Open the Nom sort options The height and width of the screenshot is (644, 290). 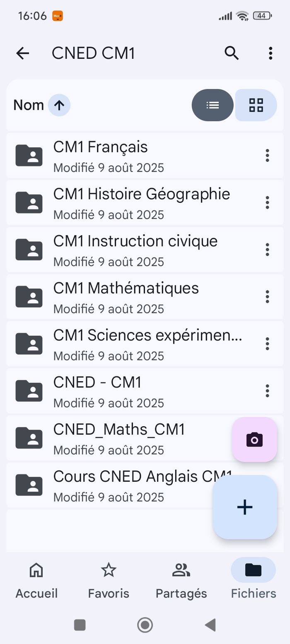tap(29, 105)
